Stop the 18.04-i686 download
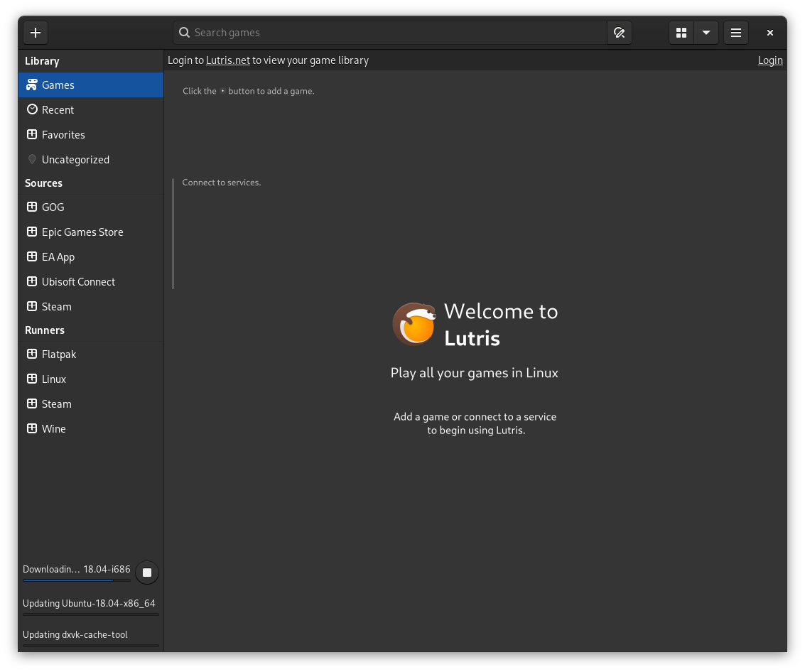 146,572
